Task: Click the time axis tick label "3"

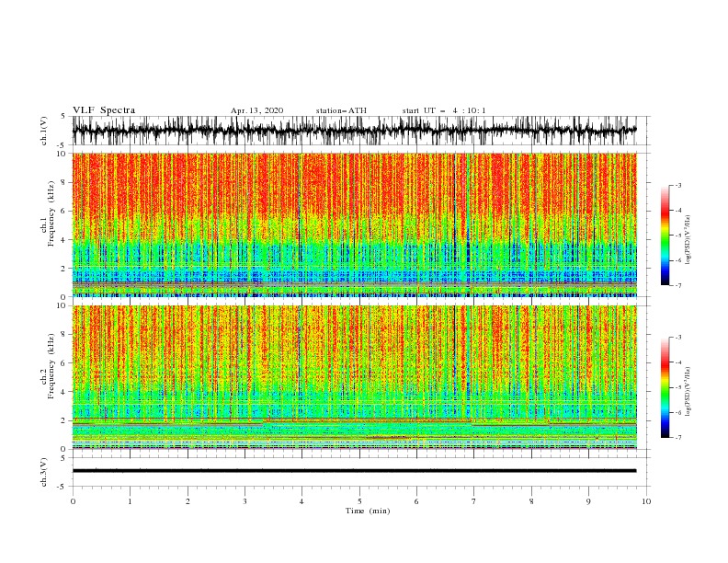Action: [245, 501]
